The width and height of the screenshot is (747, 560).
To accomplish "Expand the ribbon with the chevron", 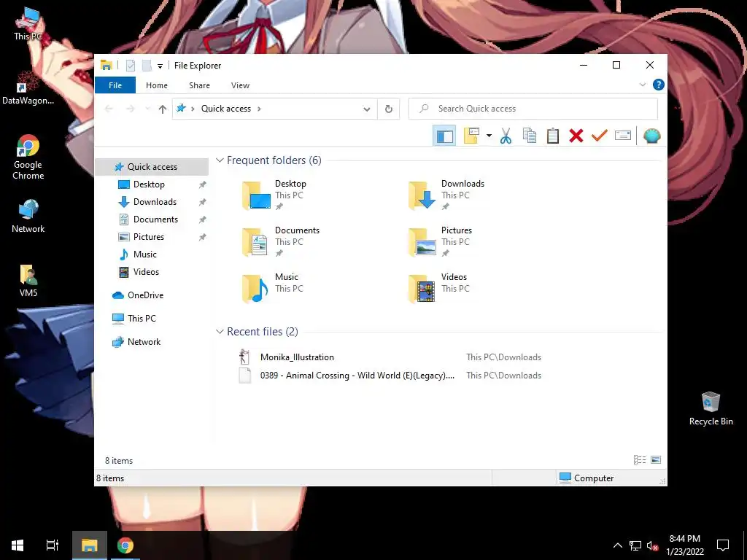I will [642, 85].
